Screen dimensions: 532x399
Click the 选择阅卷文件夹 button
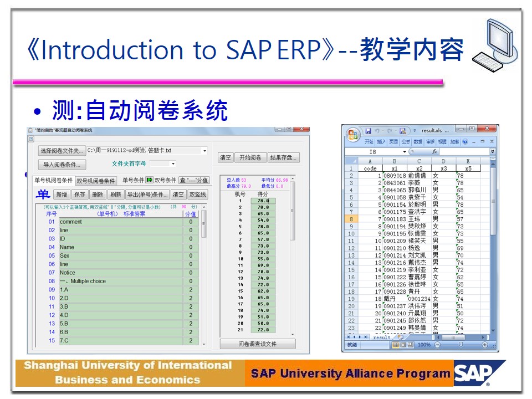(62, 151)
